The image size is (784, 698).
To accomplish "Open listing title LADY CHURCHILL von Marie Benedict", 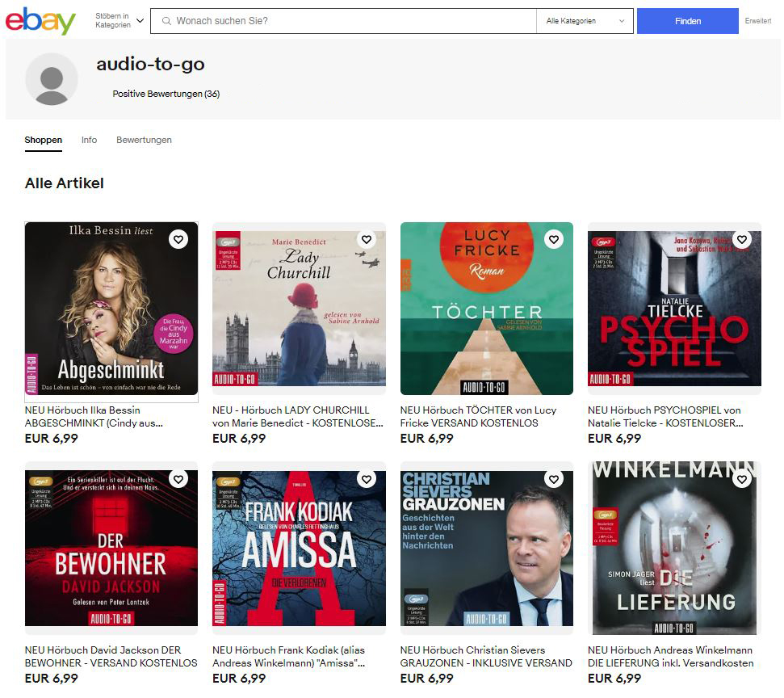I will 298,417.
